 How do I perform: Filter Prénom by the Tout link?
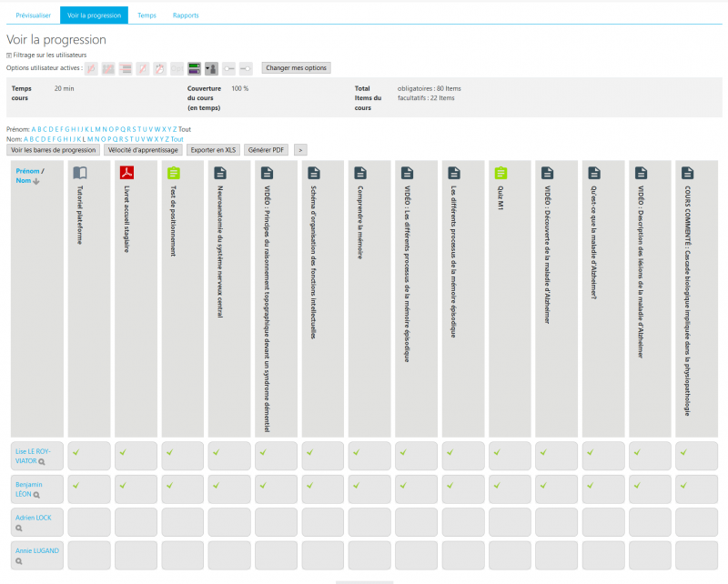(185, 129)
